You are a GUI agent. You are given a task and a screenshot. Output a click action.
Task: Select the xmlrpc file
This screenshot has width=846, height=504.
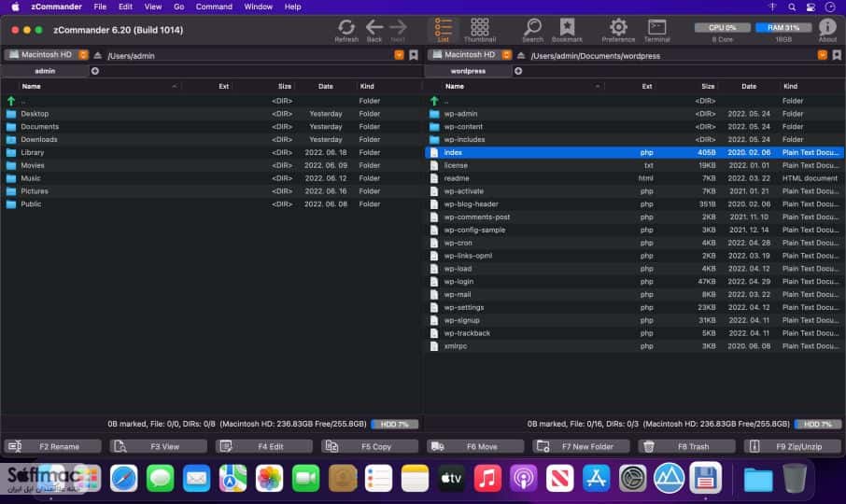(x=635, y=346)
